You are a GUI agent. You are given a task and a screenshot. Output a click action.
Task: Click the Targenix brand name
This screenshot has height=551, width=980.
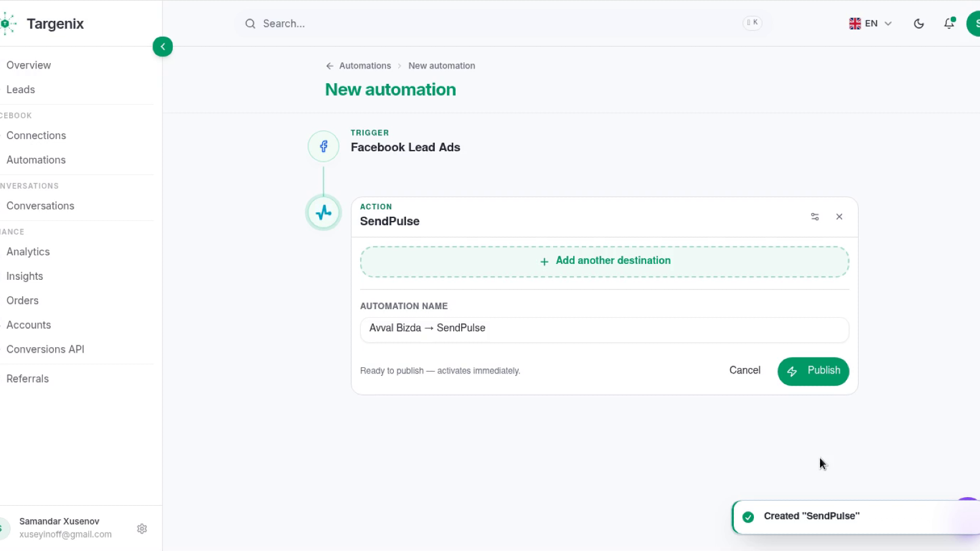click(x=55, y=24)
